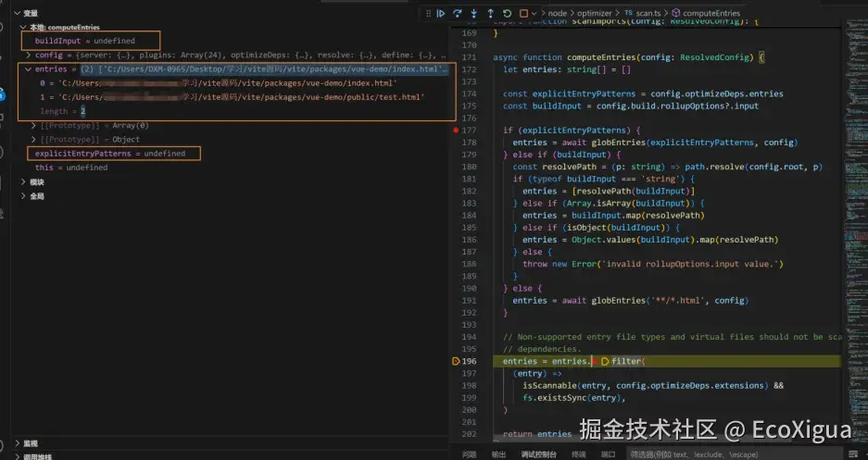The width and height of the screenshot is (868, 460).
Task: Click the computeEntries function name on line 171
Action: pyautogui.click(x=601, y=57)
